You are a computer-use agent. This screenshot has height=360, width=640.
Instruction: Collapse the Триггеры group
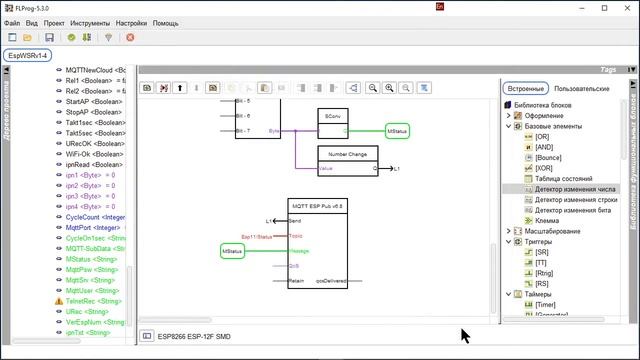(x=509, y=242)
